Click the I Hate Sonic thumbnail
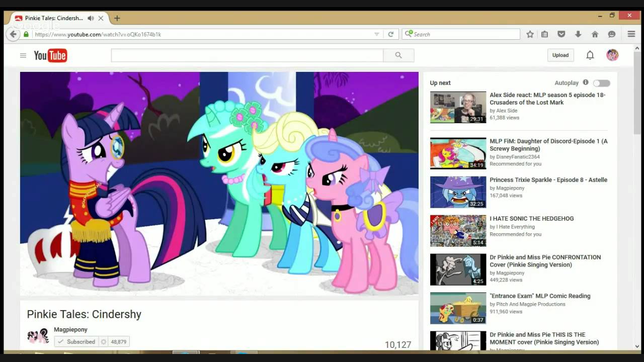 click(x=458, y=231)
